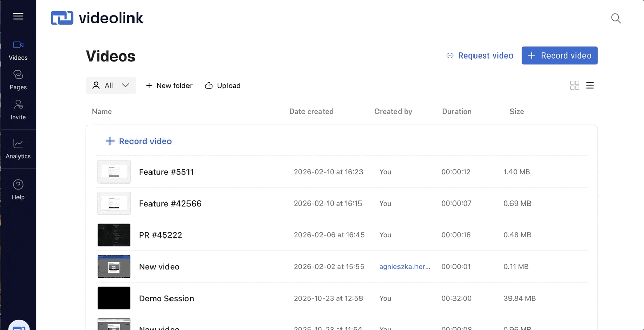This screenshot has width=644, height=330.
Task: Click the blue Record video button
Action: pyautogui.click(x=559, y=56)
